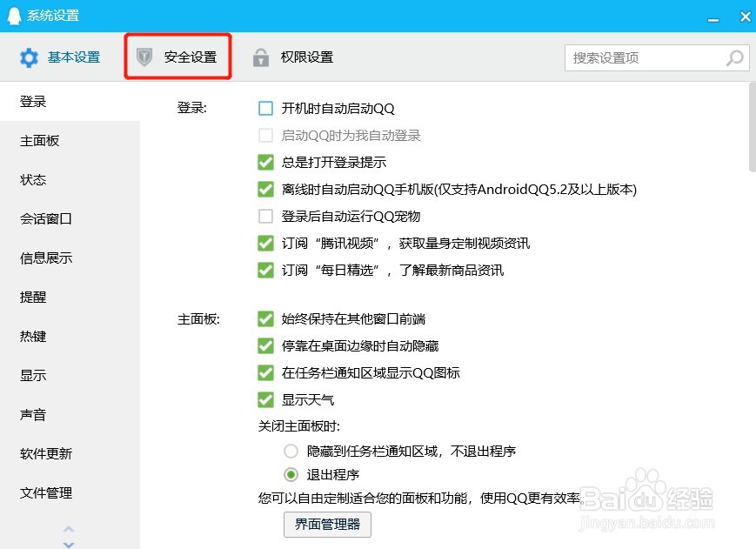Screen dimensions: 756x549
Task: Select 退出程序 radio option
Action: pos(291,475)
